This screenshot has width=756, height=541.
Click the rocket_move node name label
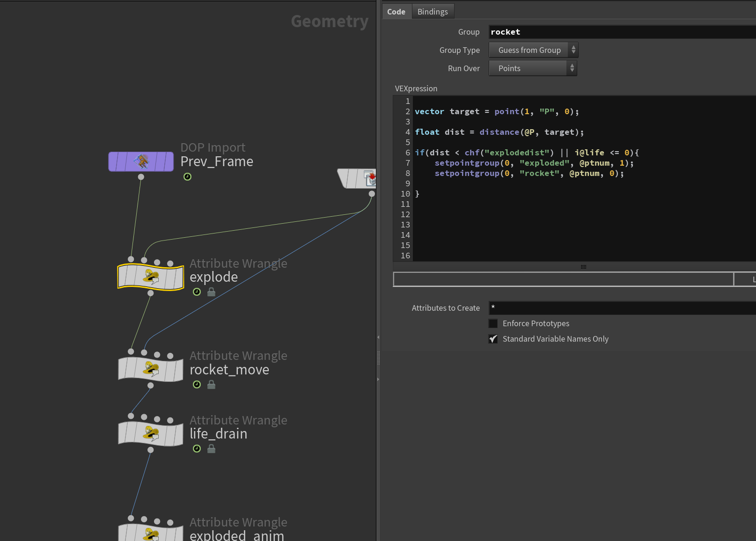(x=229, y=370)
